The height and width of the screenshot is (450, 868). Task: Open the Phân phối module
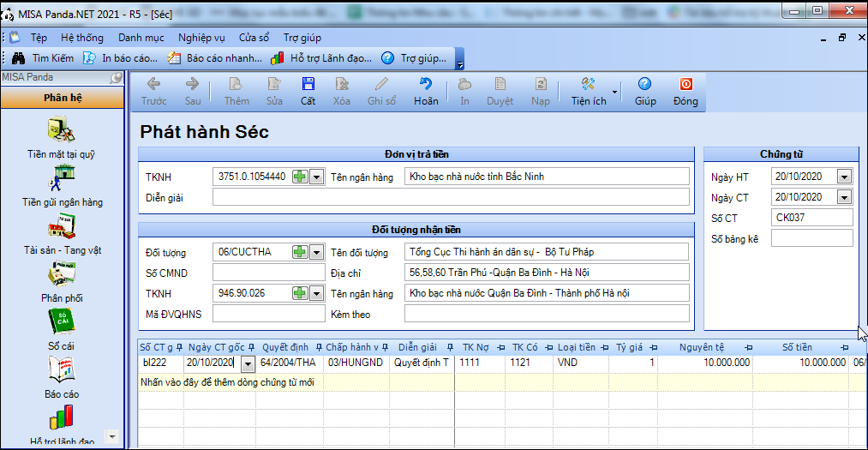coord(62,282)
